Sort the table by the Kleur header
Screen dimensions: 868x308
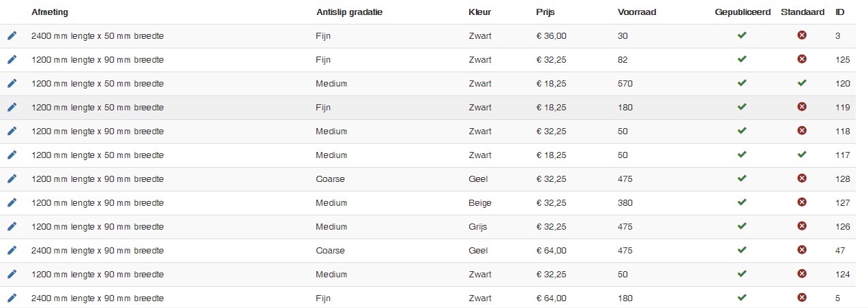point(479,12)
